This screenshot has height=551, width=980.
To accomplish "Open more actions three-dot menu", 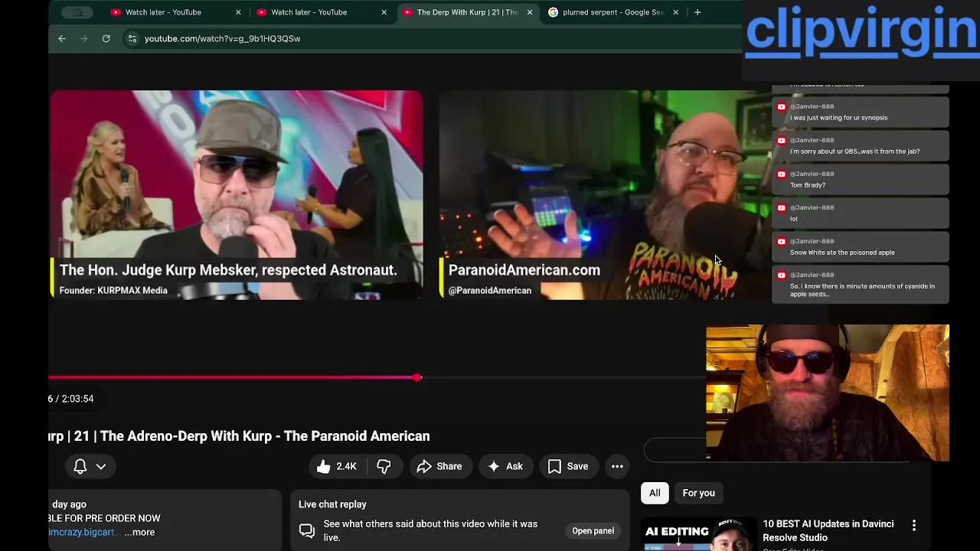I will point(617,466).
